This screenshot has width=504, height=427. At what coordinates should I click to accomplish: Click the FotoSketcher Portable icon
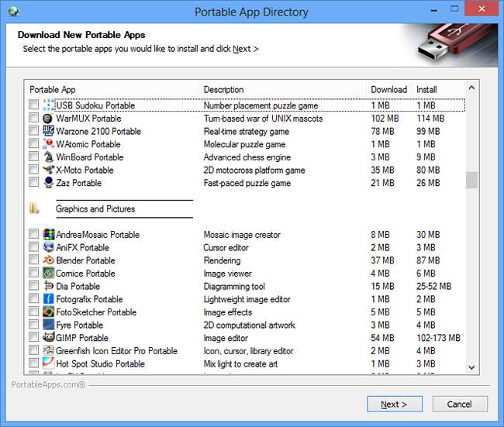coord(48,312)
